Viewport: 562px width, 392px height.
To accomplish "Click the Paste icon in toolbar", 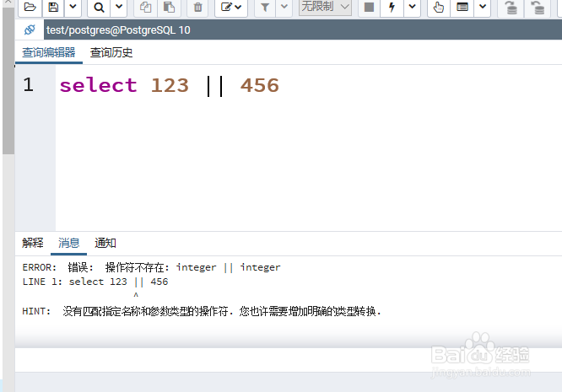I will [169, 7].
